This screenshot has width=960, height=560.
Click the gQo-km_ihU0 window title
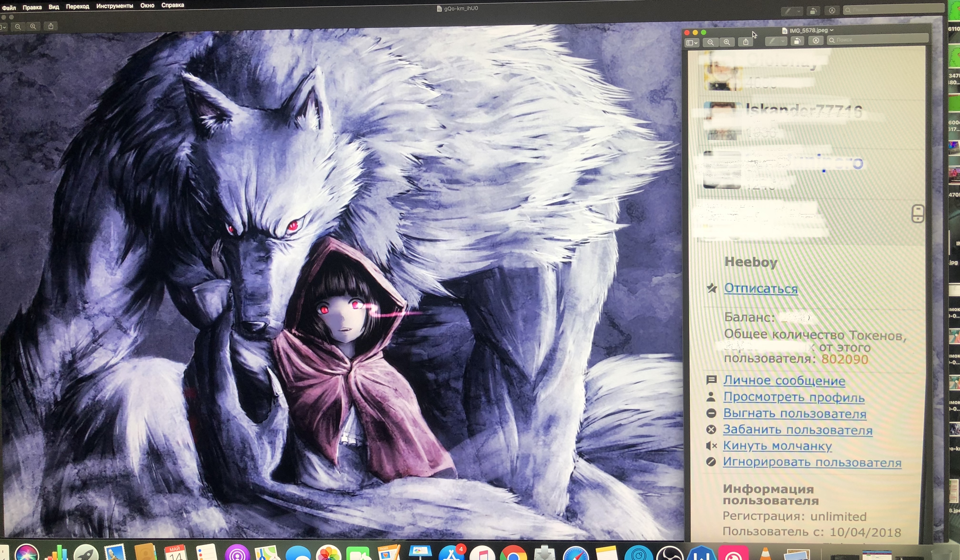tap(460, 8)
